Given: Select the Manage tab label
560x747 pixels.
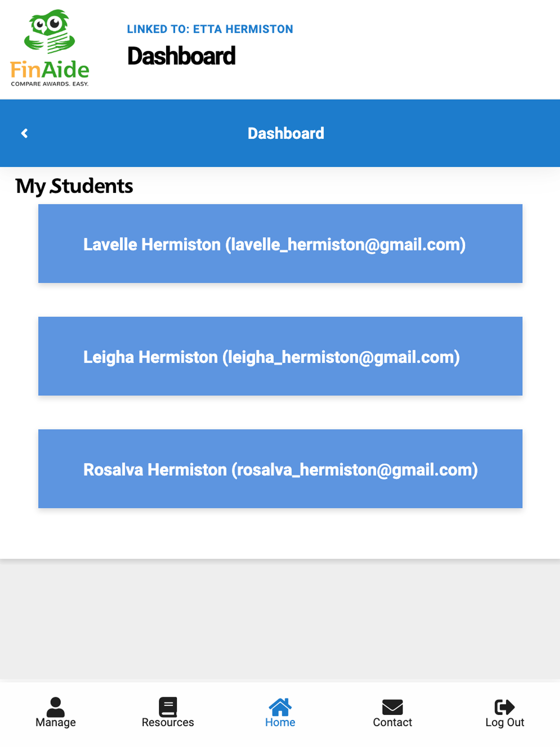Looking at the screenshot, I should pos(56,723).
